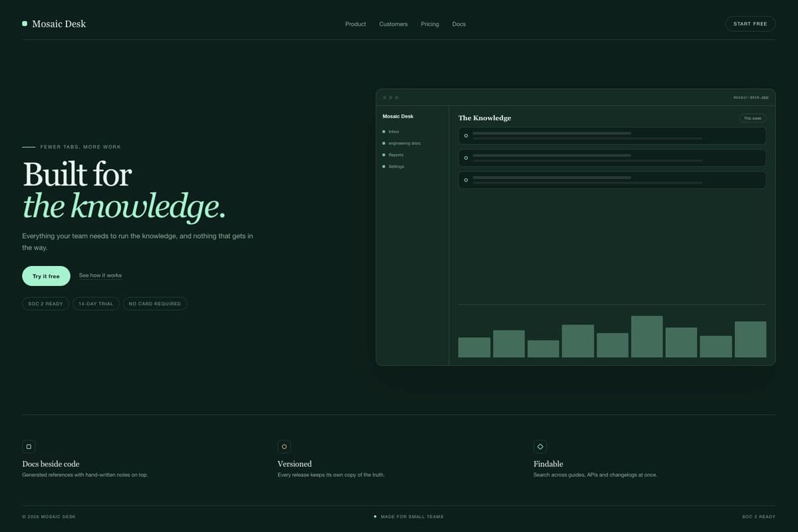The image size is (798, 532).
Task: Click The Knowledge heading in the mockup
Action: 485,118
